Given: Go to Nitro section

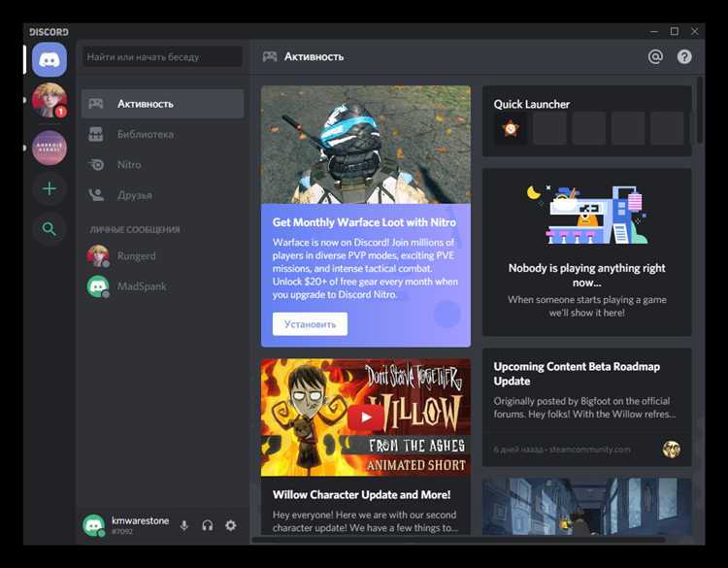Looking at the screenshot, I should pyautogui.click(x=162, y=164).
